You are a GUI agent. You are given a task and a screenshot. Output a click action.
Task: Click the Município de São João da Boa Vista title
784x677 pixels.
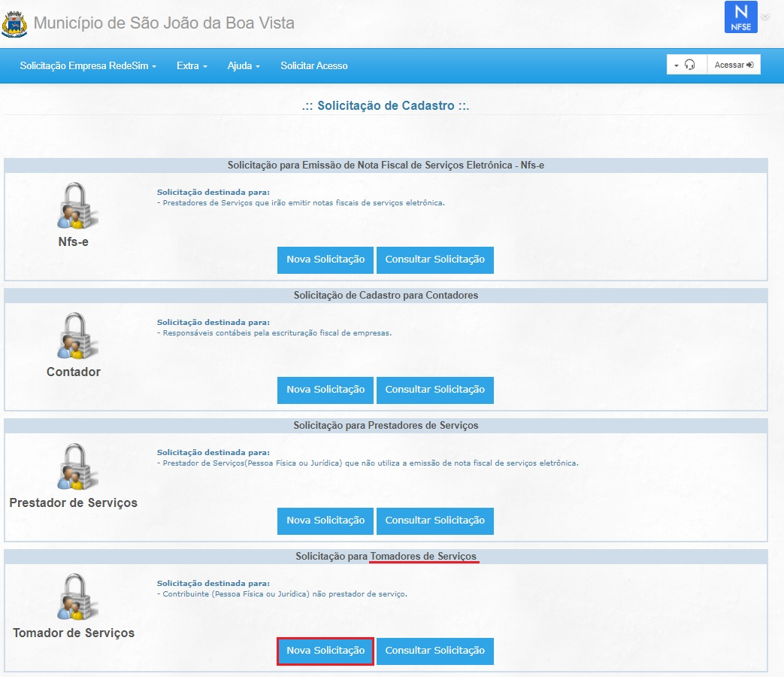(x=164, y=23)
